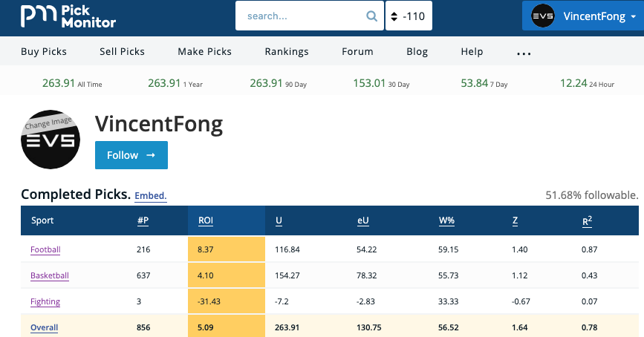
Task: Open the Forum page
Action: click(357, 51)
